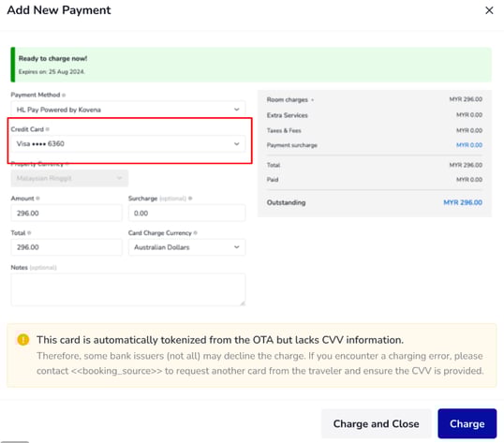Click info icon beside Payment Method label

point(64,96)
